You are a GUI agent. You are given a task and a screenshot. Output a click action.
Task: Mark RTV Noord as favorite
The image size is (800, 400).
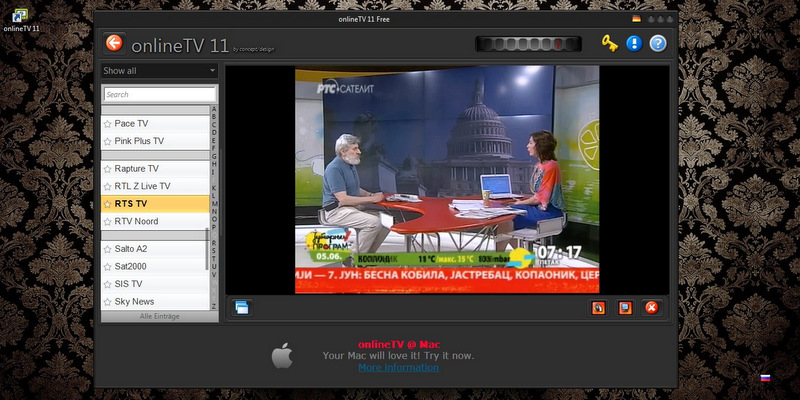[107, 221]
